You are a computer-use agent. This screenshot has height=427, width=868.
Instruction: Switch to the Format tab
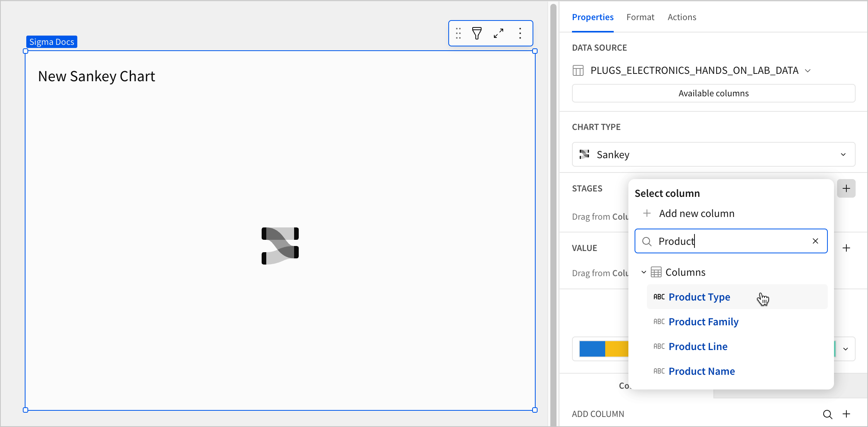point(640,17)
